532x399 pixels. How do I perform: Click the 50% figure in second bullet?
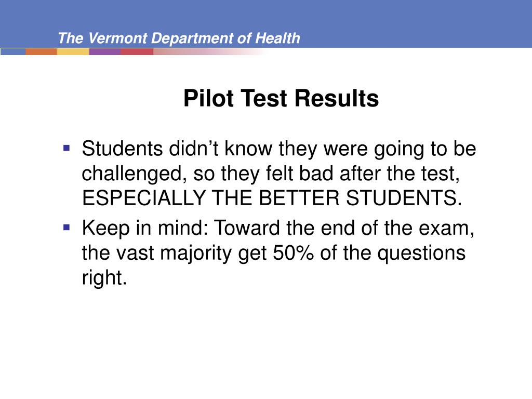pos(293,252)
